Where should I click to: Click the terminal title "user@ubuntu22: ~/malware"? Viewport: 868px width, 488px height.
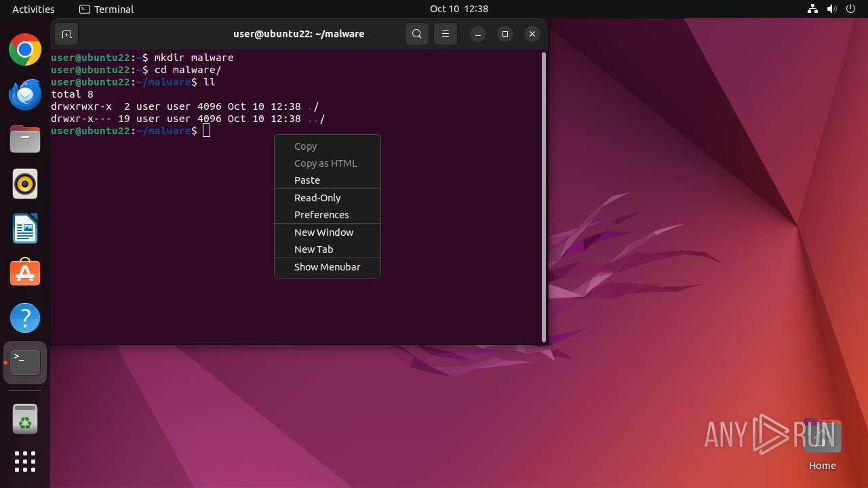[299, 34]
